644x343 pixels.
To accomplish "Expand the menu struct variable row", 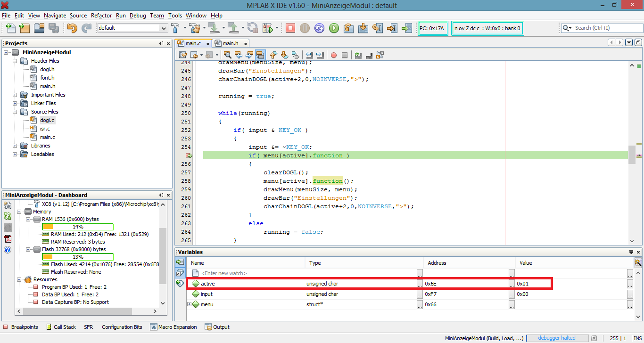I will pos(190,304).
